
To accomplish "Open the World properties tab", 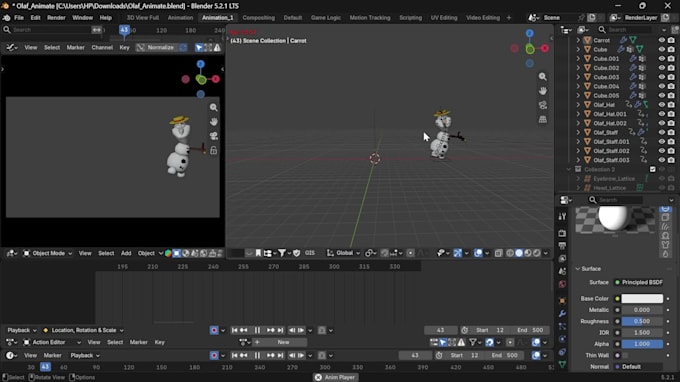I will pyautogui.click(x=562, y=284).
